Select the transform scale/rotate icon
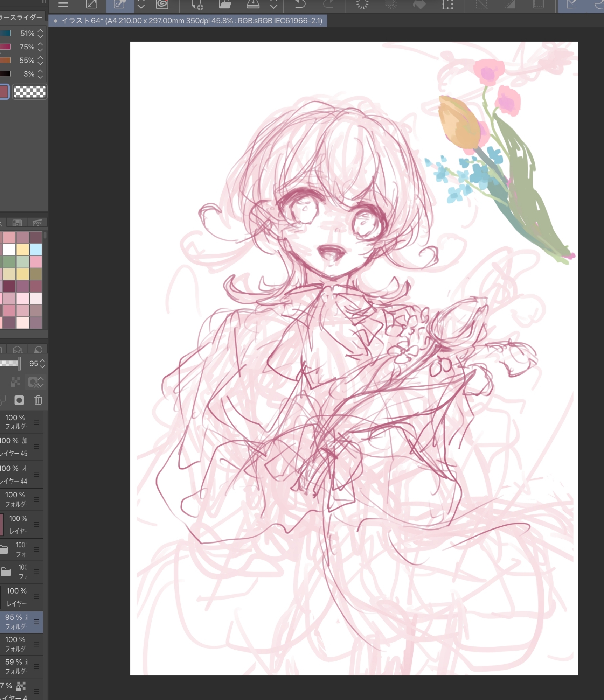 click(x=447, y=4)
